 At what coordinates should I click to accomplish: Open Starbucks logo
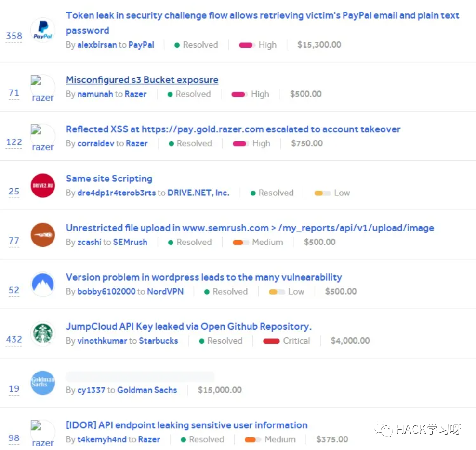pyautogui.click(x=43, y=334)
